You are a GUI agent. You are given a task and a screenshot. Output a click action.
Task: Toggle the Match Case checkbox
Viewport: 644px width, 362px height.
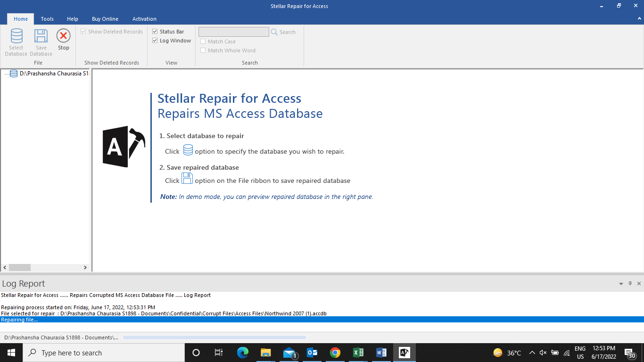203,41
